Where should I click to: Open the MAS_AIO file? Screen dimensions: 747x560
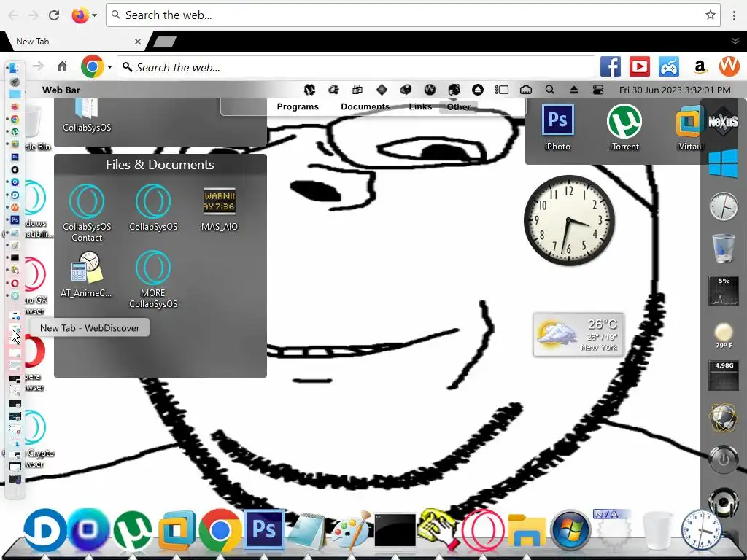pos(219,209)
